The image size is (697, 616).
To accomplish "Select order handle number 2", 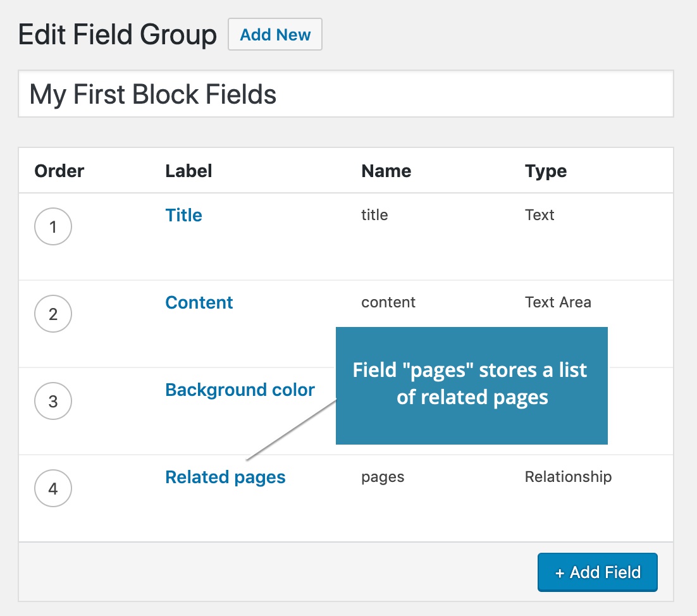I will [53, 314].
